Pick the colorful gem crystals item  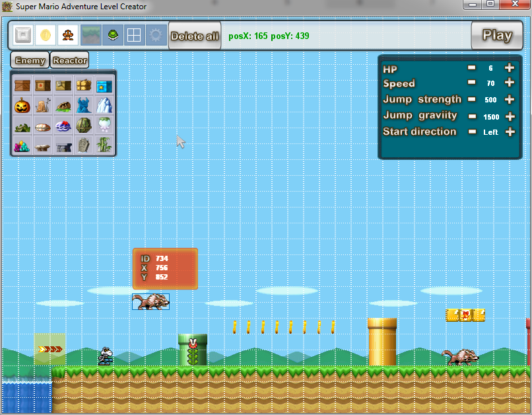click(x=22, y=146)
